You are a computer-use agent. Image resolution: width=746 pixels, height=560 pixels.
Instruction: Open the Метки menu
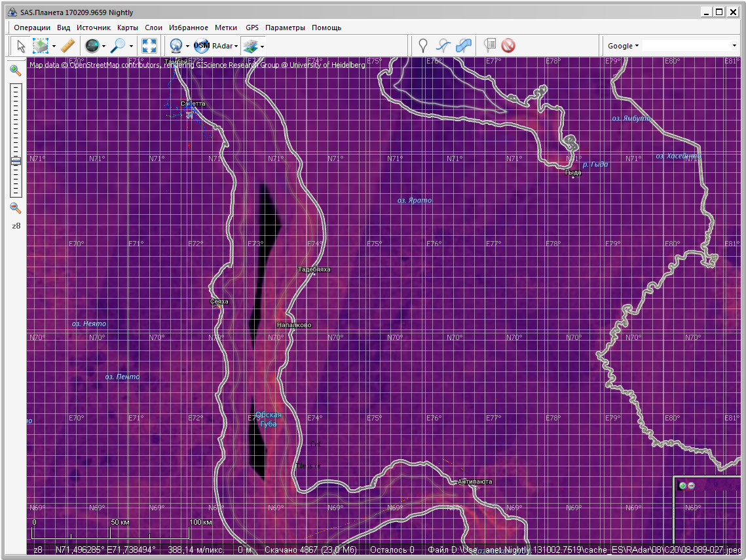(x=226, y=28)
